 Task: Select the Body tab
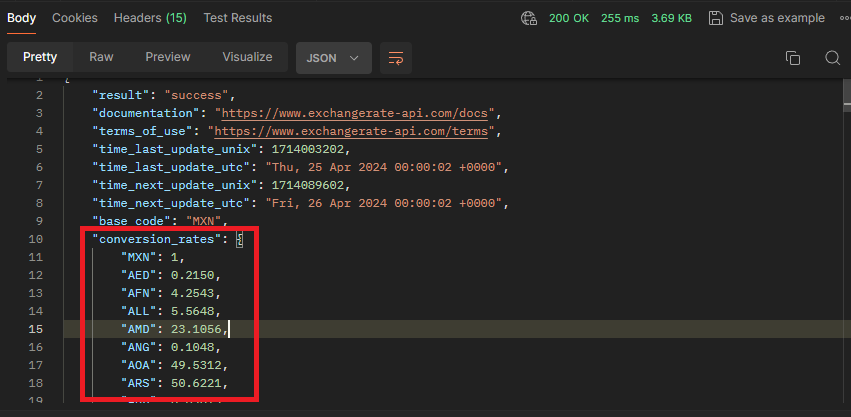click(x=21, y=18)
